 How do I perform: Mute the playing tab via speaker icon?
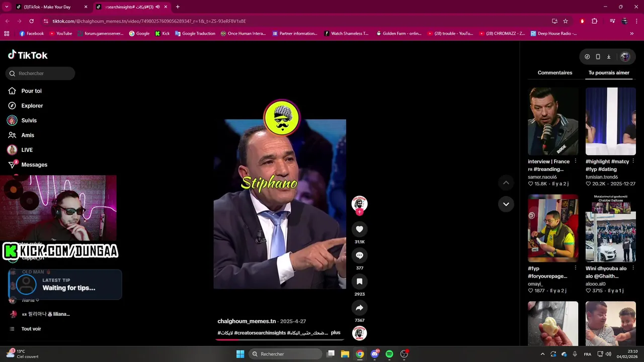click(x=157, y=7)
